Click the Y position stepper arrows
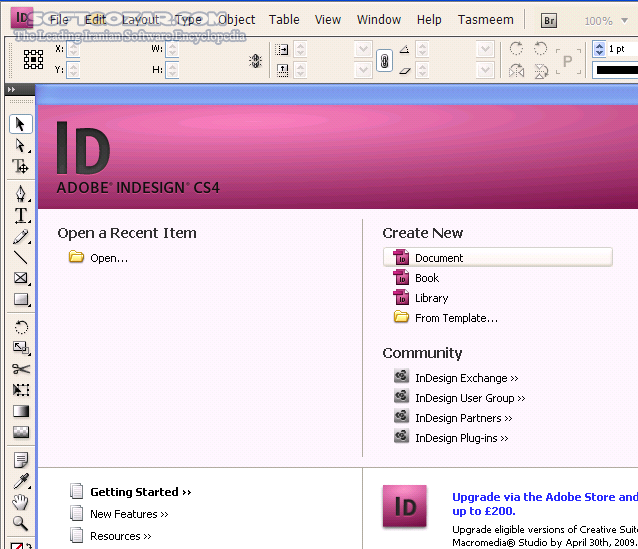Viewport: 638px width, 549px height. (x=73, y=70)
